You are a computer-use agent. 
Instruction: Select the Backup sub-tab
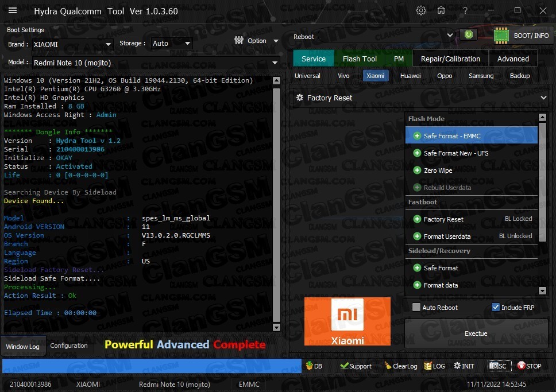(x=519, y=76)
